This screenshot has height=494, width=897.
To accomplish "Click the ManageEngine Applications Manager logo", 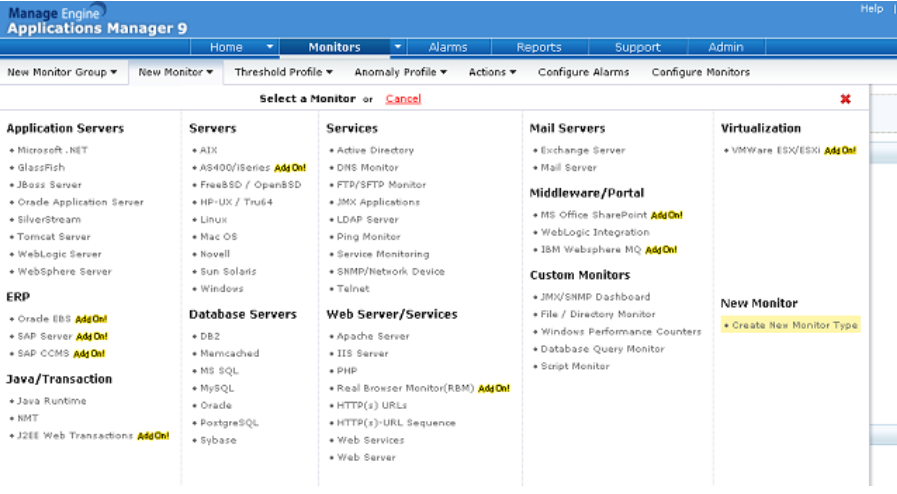I will click(x=97, y=19).
